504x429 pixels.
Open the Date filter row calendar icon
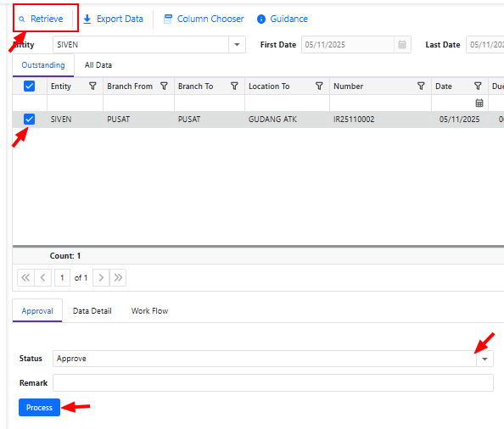click(479, 103)
